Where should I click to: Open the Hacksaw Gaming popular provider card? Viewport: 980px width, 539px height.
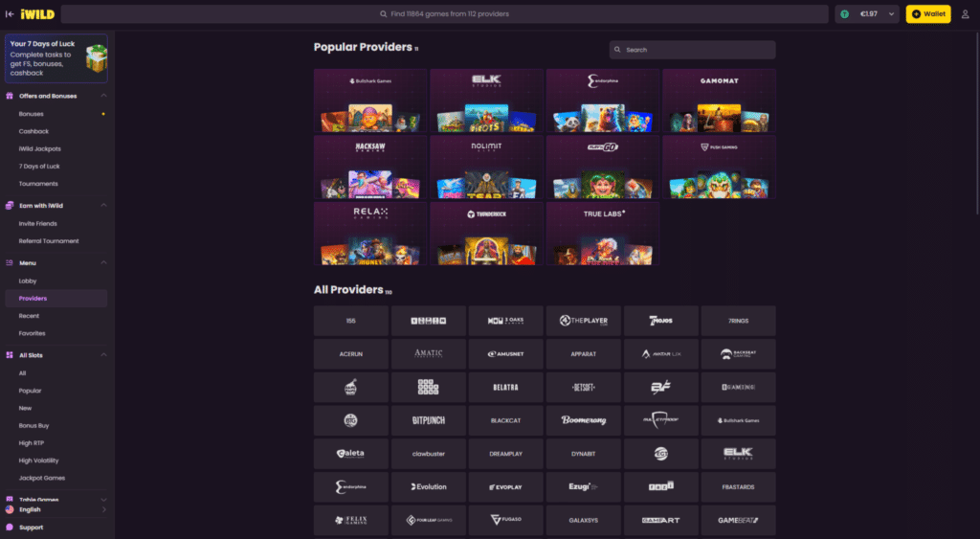coord(370,167)
